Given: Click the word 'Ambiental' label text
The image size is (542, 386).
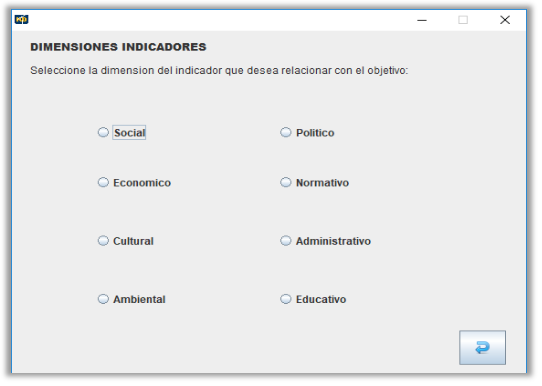Looking at the screenshot, I should (x=139, y=299).
